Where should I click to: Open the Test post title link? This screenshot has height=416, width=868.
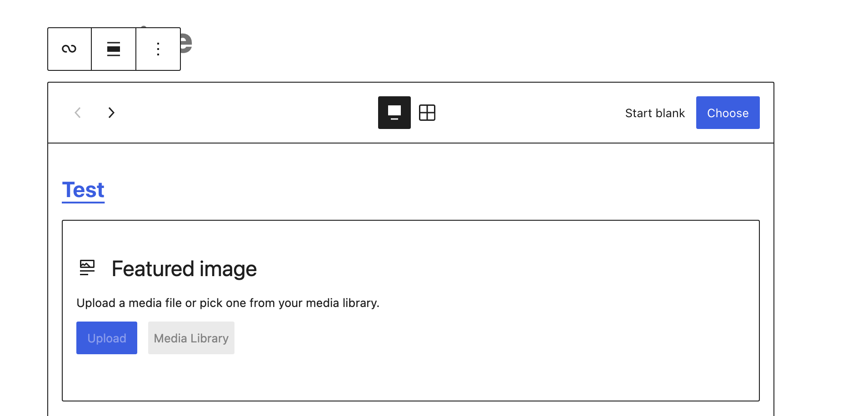tap(83, 190)
